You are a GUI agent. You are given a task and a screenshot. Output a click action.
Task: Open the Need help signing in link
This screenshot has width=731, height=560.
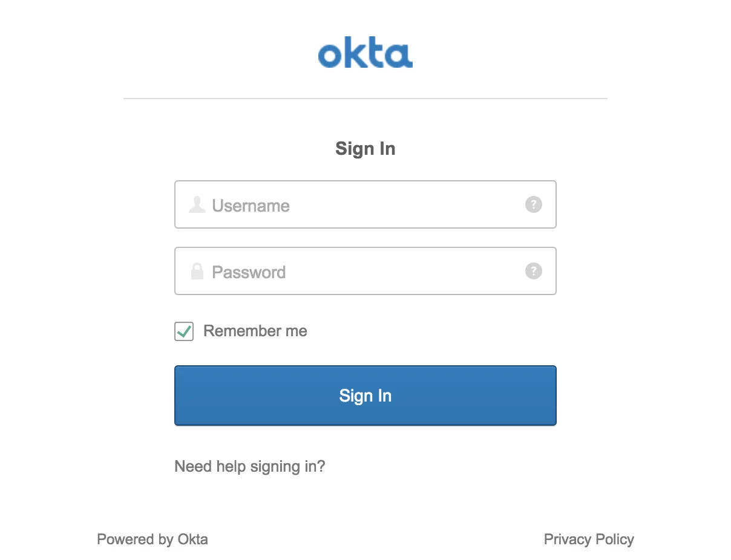coord(249,466)
